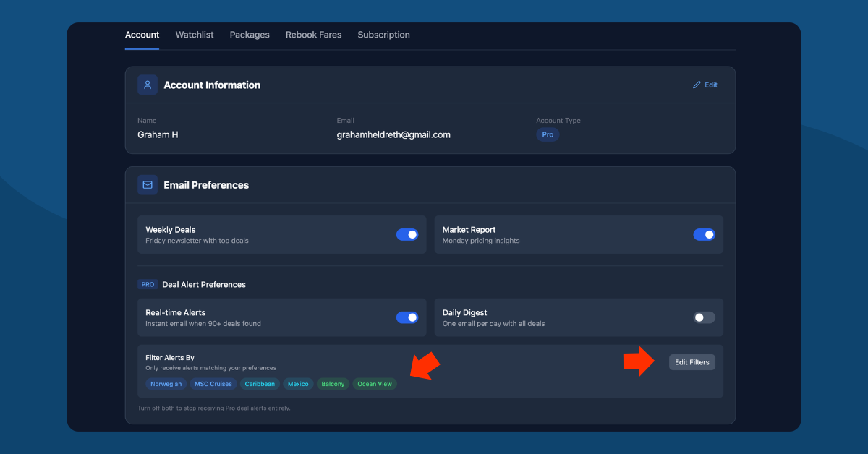Enable the Daily Digest toggle
Image resolution: width=868 pixels, height=454 pixels.
[702, 317]
